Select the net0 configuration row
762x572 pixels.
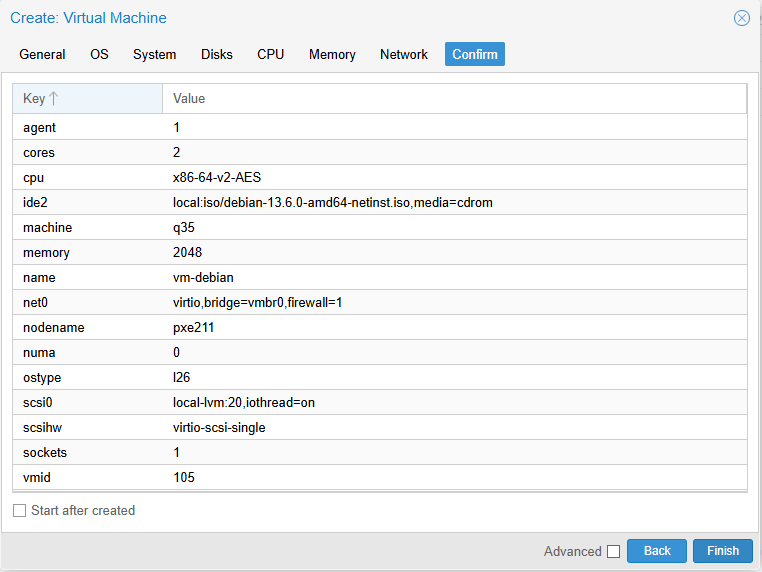point(380,302)
